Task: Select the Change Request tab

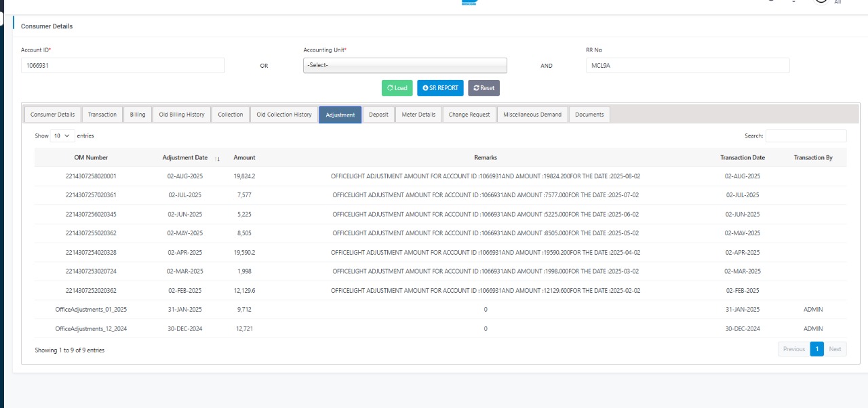Action: (469, 115)
